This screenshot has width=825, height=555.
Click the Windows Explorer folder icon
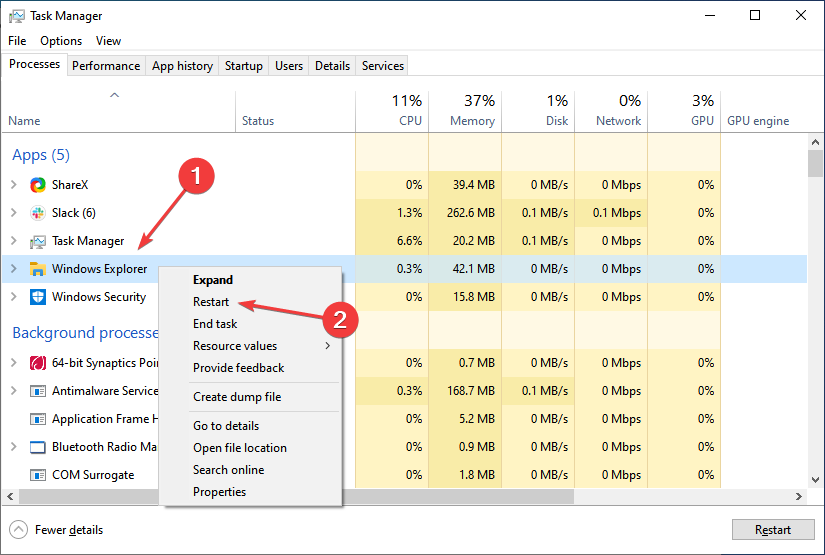click(x=38, y=269)
